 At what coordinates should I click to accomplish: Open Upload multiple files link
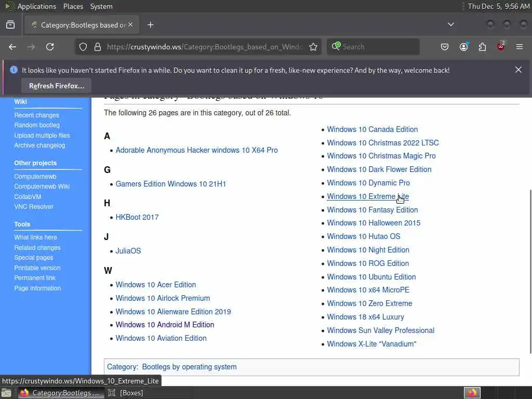coord(42,136)
